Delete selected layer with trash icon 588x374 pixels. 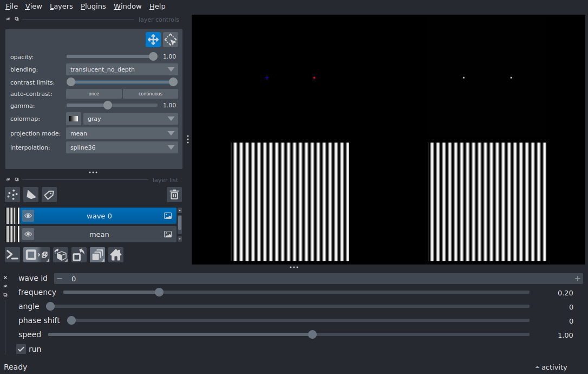pos(174,195)
